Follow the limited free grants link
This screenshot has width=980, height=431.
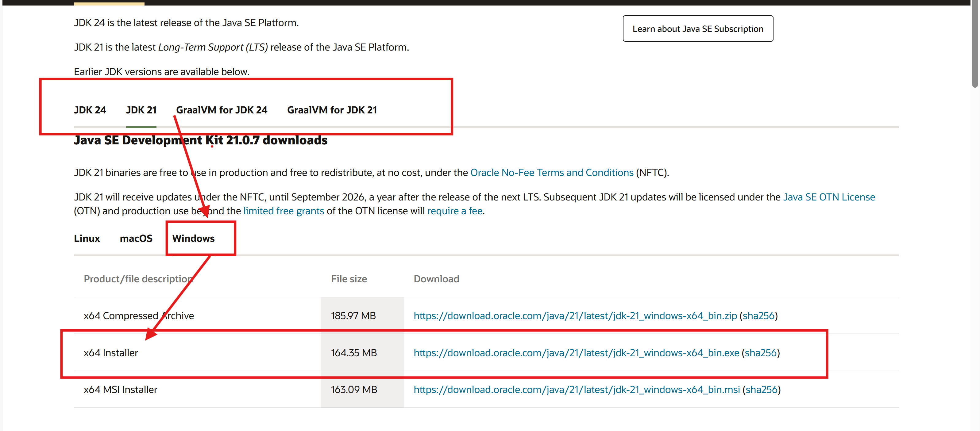(x=284, y=211)
